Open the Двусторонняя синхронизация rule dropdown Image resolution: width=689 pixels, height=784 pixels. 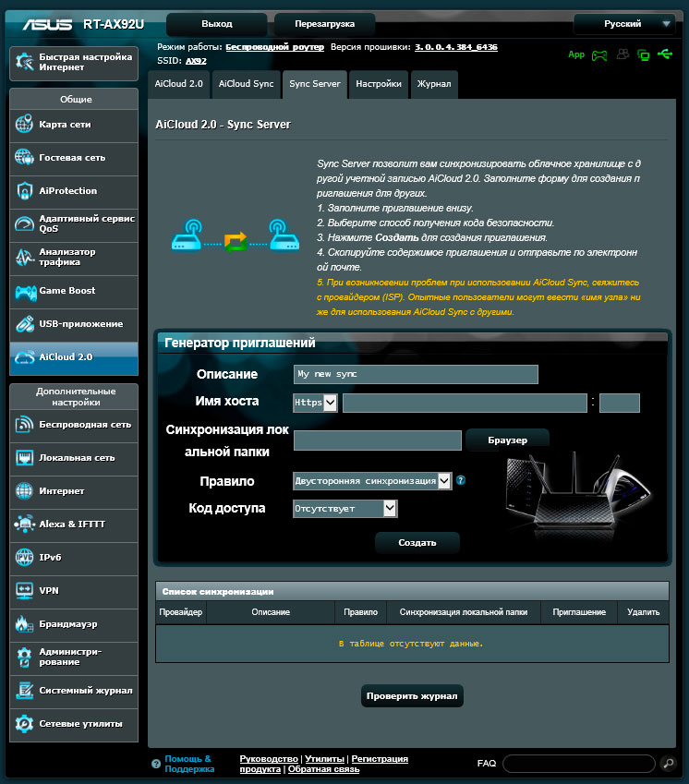(x=372, y=481)
